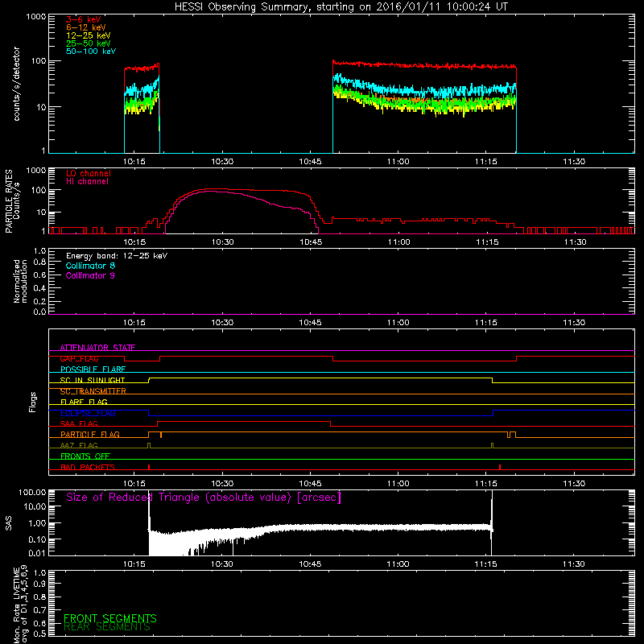Select the Collimator 9 legend label

click(90, 275)
